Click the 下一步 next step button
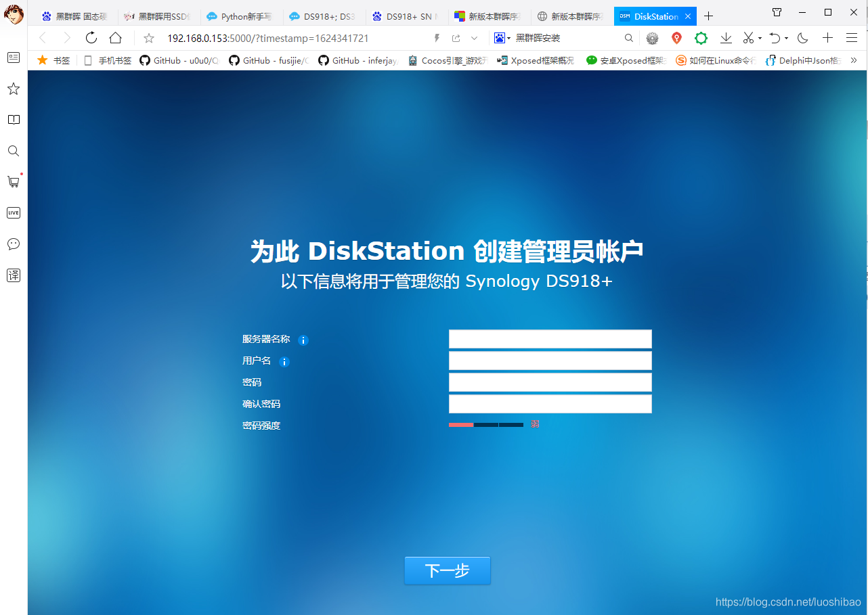 point(448,570)
